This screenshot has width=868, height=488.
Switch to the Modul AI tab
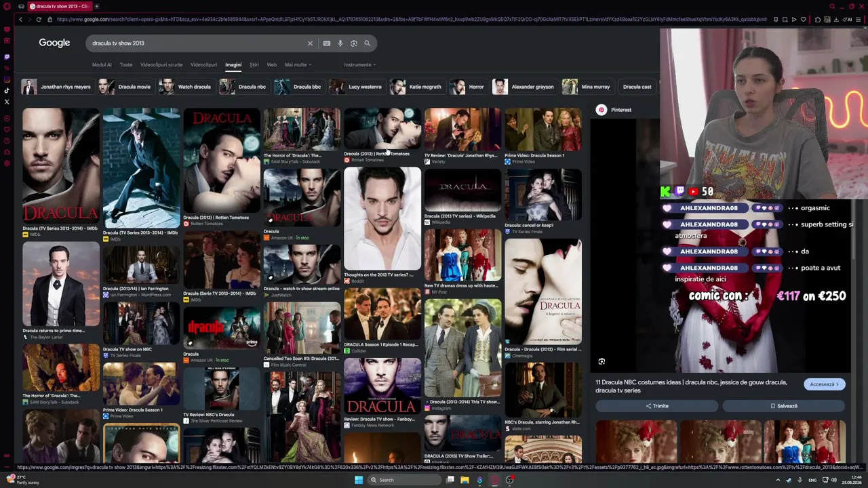[102, 65]
